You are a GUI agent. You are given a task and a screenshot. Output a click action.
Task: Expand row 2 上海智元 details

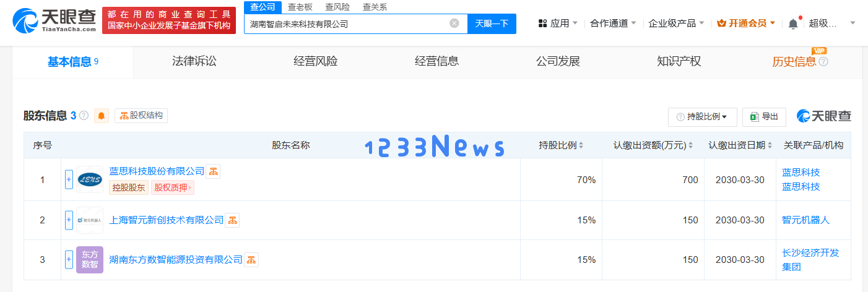point(69,220)
